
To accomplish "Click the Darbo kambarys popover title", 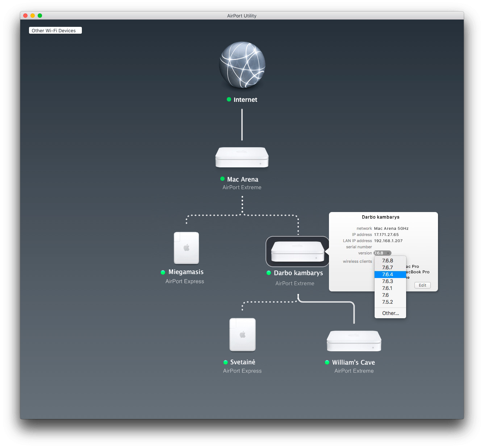I will [381, 217].
